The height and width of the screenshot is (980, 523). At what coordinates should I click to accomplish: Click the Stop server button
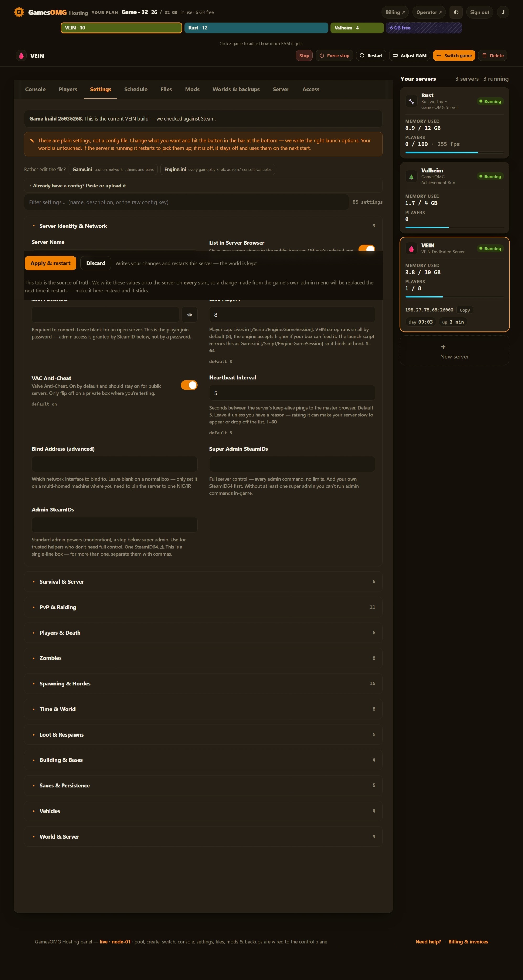304,56
